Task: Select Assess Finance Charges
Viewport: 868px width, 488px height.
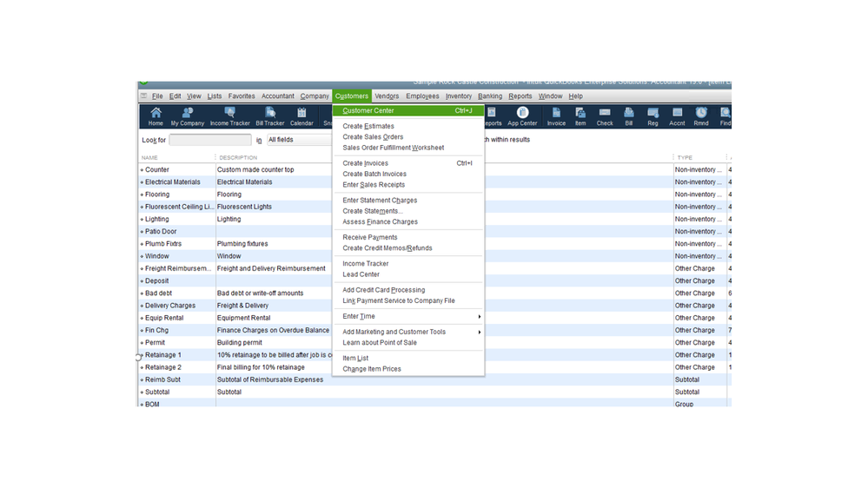Action: tap(408, 222)
